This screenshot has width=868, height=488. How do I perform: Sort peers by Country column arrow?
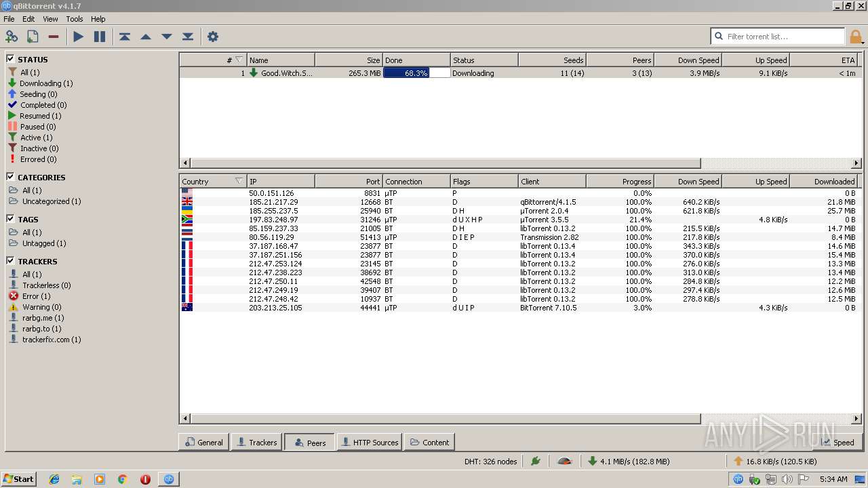[x=239, y=181]
